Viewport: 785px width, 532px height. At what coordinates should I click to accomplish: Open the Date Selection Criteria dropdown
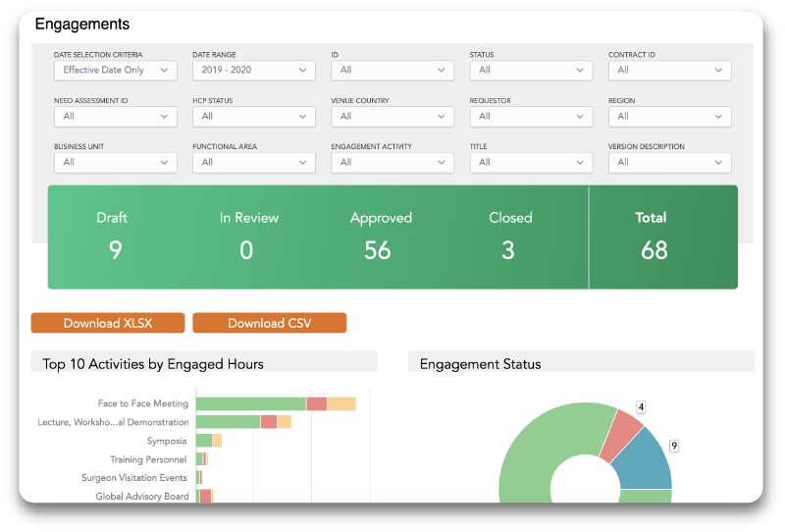click(x=115, y=71)
